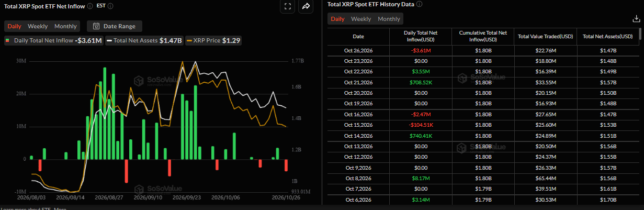Screen dimensions: 644x210
Task: Select the Oct 21,2026 date cell
Action: [358, 82]
